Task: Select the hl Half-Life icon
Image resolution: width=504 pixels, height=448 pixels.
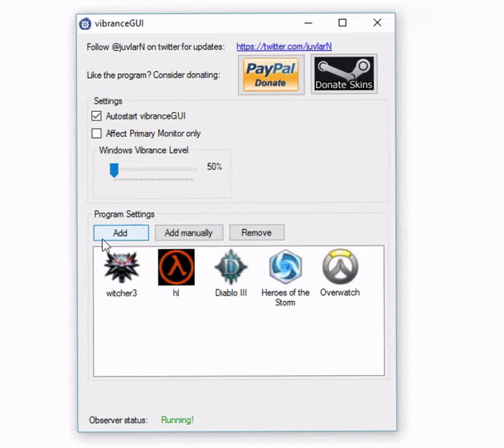Action: point(176,267)
